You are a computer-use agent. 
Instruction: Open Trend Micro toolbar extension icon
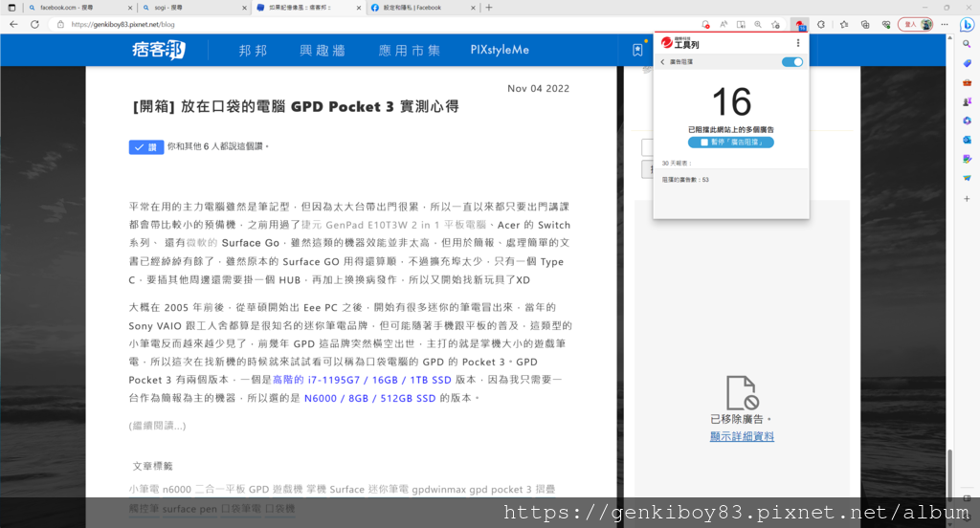799,24
